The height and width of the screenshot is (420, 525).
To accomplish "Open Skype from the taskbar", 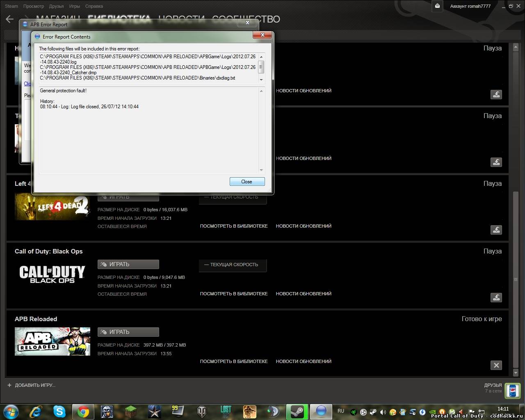I will point(59,411).
